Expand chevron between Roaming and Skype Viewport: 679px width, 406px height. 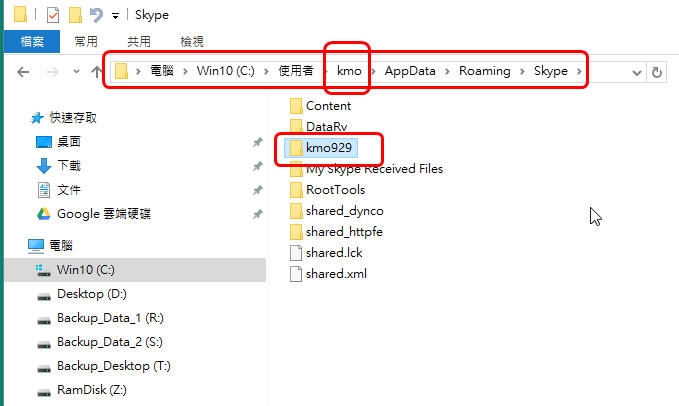[522, 71]
